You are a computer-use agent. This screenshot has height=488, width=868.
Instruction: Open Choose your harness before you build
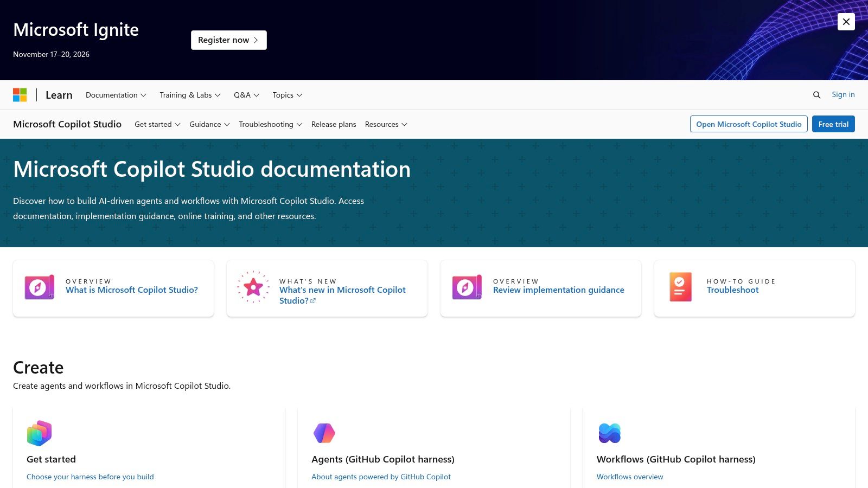[90, 477]
